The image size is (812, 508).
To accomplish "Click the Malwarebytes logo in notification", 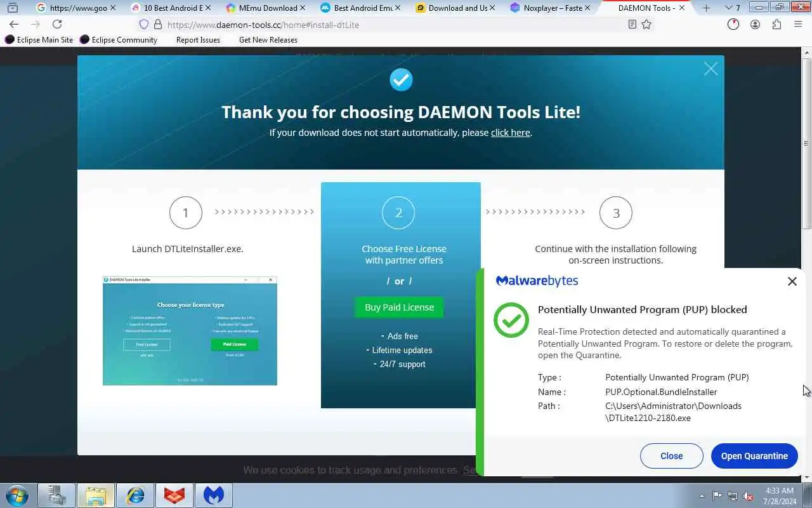I will [537, 281].
